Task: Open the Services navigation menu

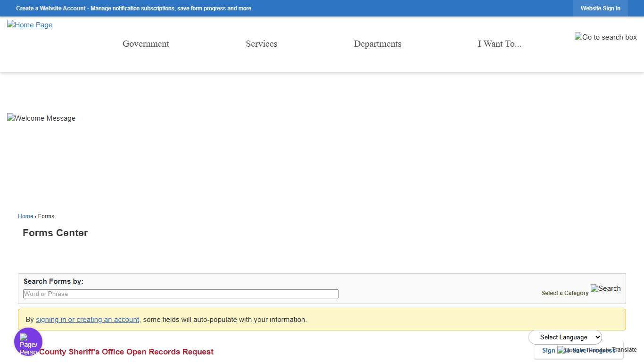Action: click(261, 44)
